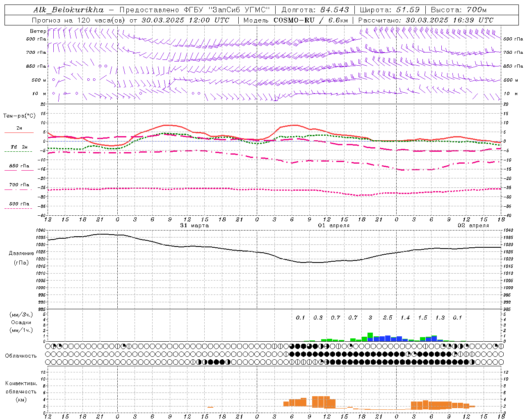This screenshot has height=420, width=525.
Task: Click the Облачность cloud cover label
Action: click(x=21, y=356)
